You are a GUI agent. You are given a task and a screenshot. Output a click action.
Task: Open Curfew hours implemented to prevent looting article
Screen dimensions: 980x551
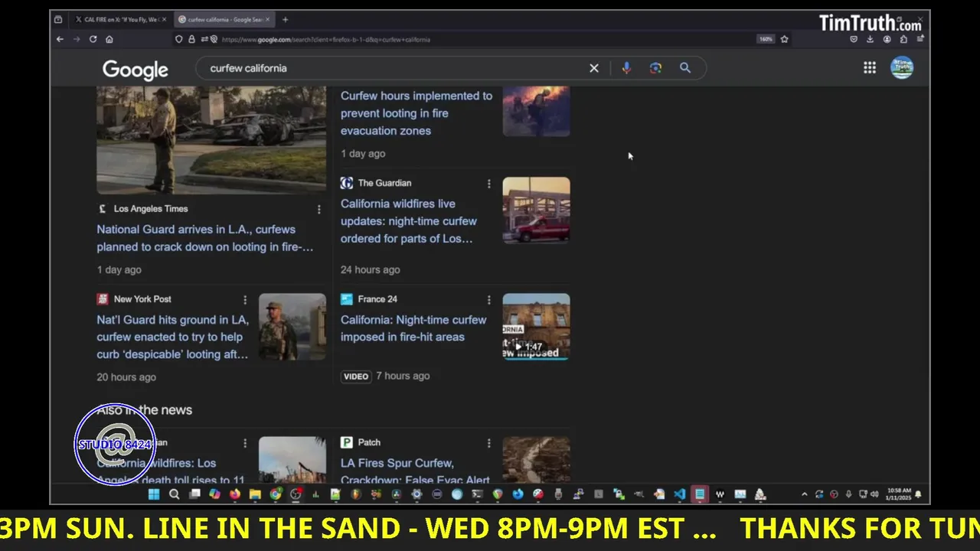click(416, 113)
